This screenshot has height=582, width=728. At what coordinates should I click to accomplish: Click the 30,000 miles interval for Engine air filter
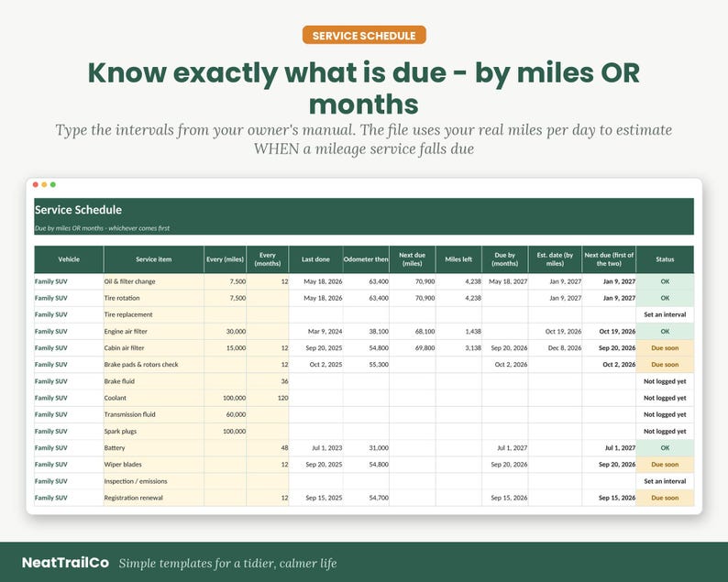tap(226, 332)
